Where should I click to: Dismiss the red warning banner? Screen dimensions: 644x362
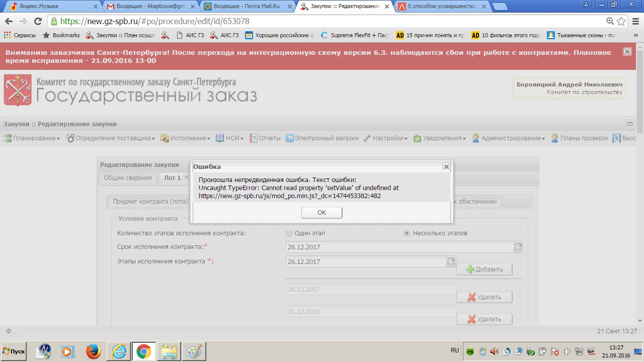tap(627, 52)
